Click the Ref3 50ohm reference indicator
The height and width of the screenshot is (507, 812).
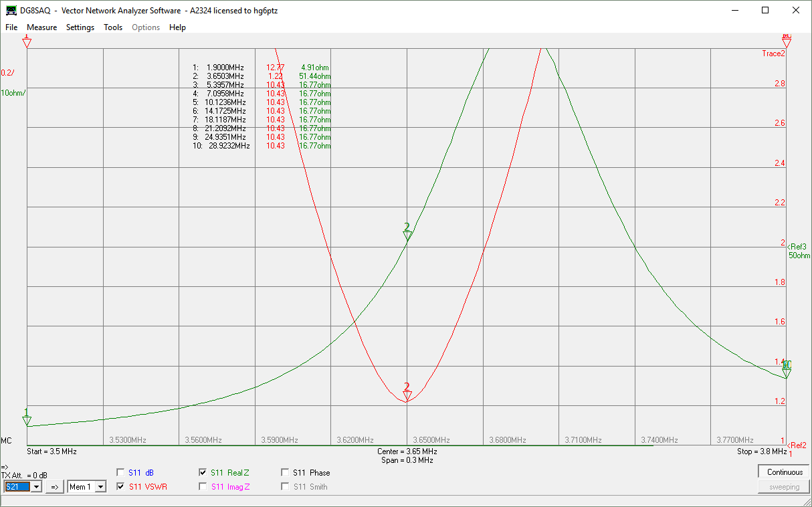tap(799, 251)
